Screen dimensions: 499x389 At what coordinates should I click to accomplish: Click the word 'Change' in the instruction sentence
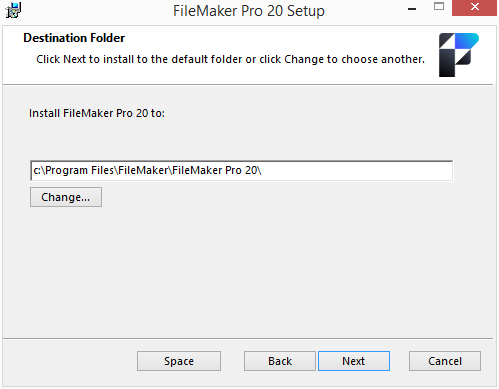[x=304, y=59]
